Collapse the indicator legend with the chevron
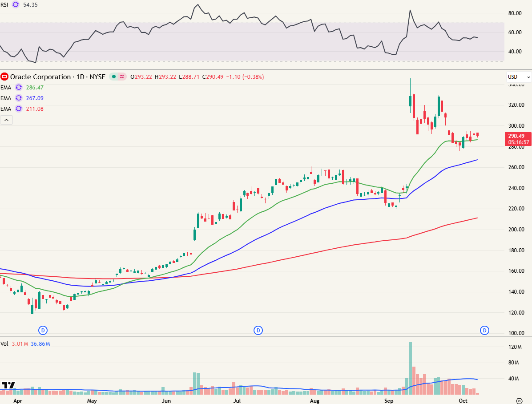532x404 pixels. click(7, 120)
